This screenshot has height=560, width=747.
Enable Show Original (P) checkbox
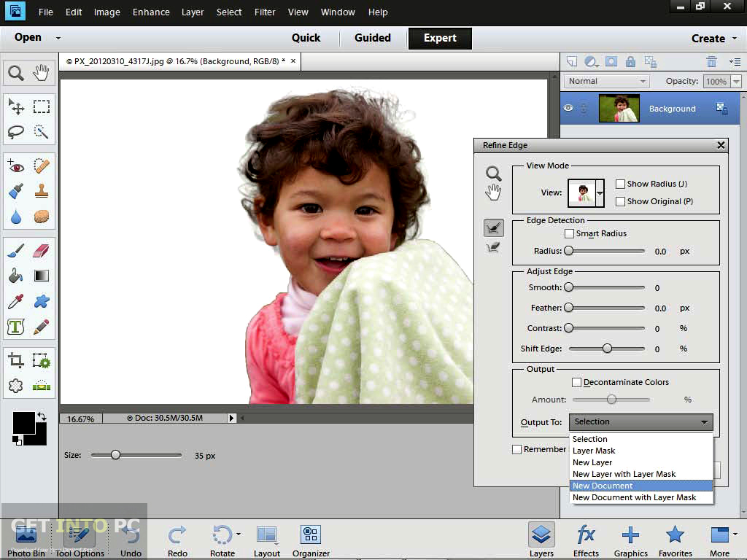pos(620,201)
